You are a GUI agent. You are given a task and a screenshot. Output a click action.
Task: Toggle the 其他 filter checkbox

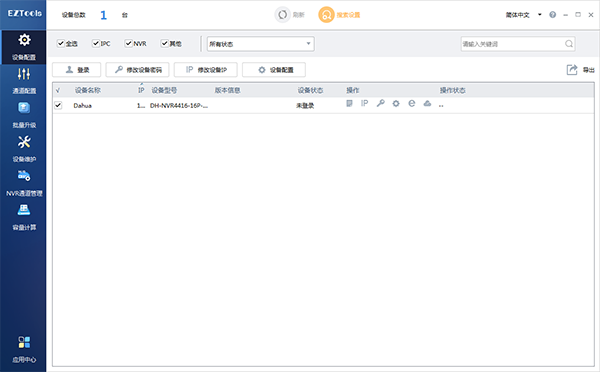164,43
